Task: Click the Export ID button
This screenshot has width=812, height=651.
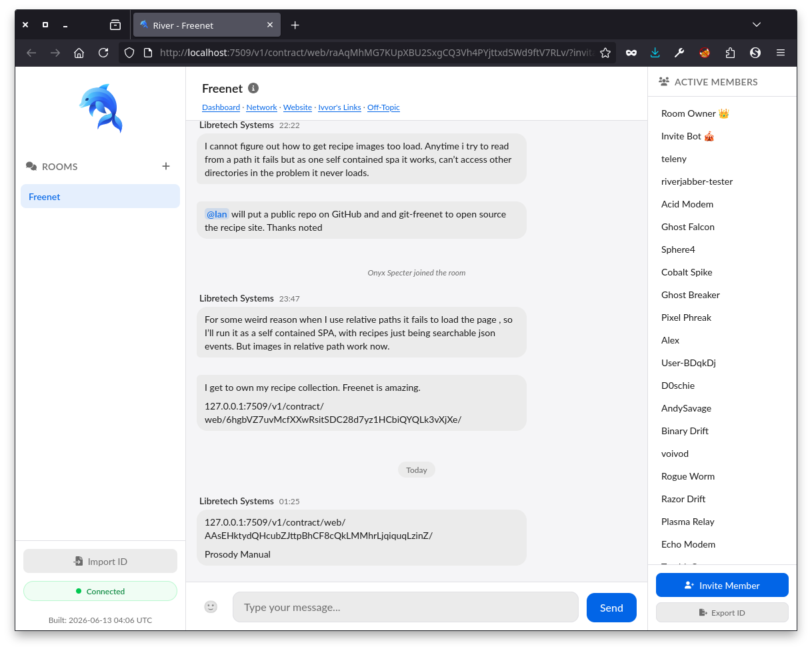Action: [722, 612]
